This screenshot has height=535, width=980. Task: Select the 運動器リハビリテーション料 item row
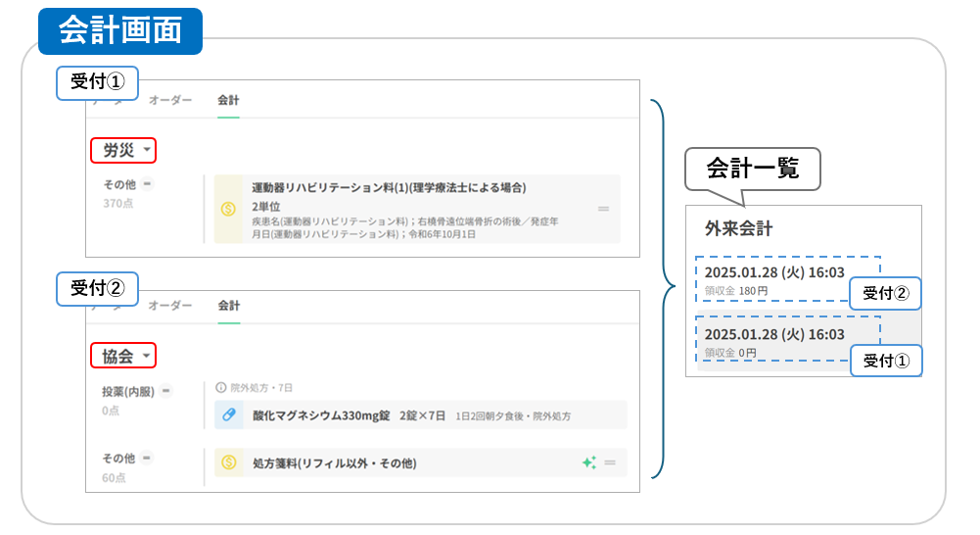pos(411,209)
